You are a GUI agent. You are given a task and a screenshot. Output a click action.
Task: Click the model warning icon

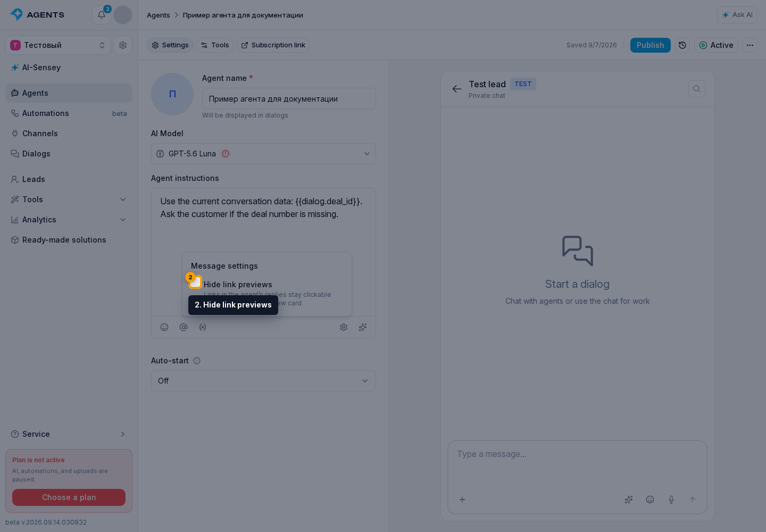pyautogui.click(x=226, y=154)
